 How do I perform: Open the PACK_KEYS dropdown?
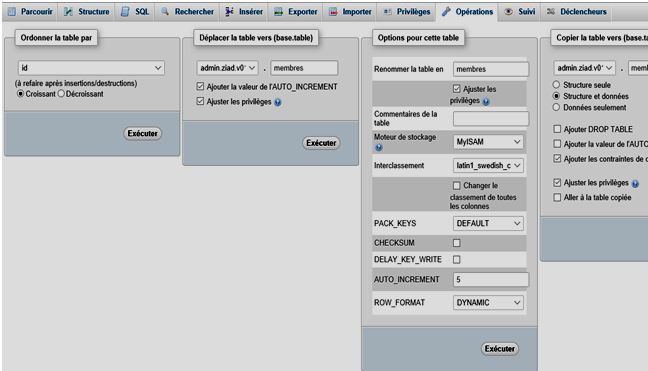(x=488, y=224)
